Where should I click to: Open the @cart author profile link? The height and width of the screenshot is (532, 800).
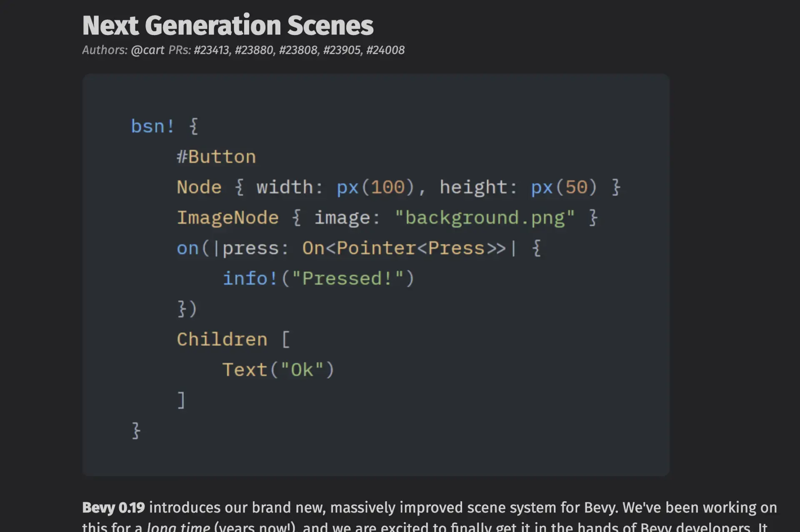pos(147,50)
